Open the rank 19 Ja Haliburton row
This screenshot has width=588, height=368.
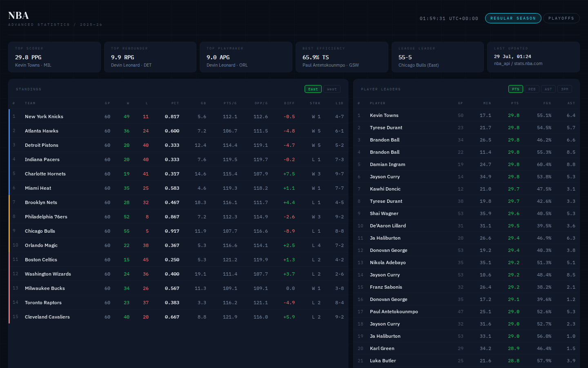(466, 336)
